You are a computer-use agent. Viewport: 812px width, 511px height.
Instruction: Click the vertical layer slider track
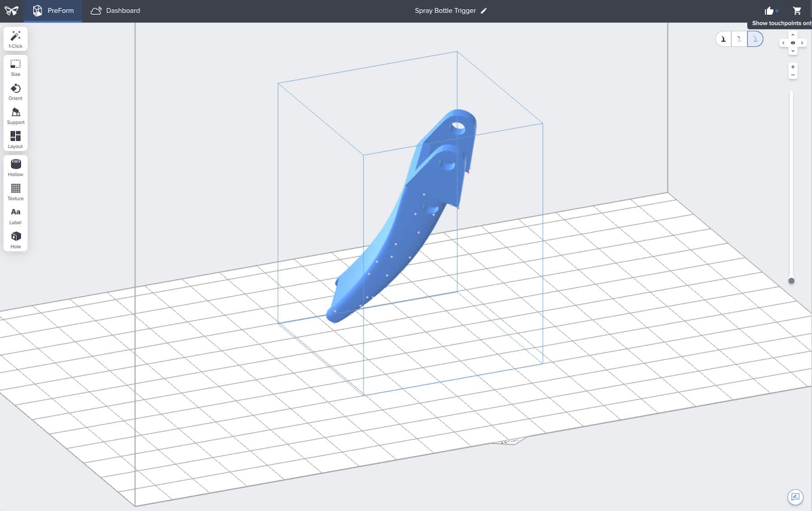[791, 185]
